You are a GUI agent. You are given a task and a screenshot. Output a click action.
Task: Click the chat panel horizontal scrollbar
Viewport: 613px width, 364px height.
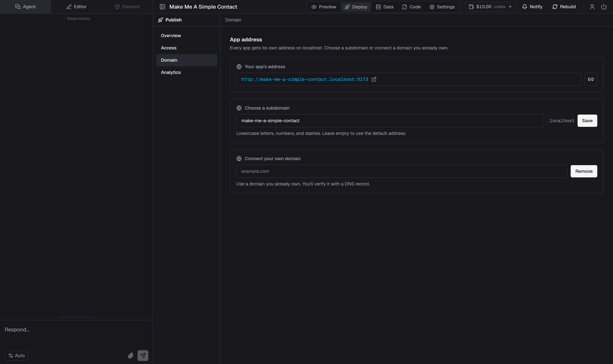[x=76, y=317]
